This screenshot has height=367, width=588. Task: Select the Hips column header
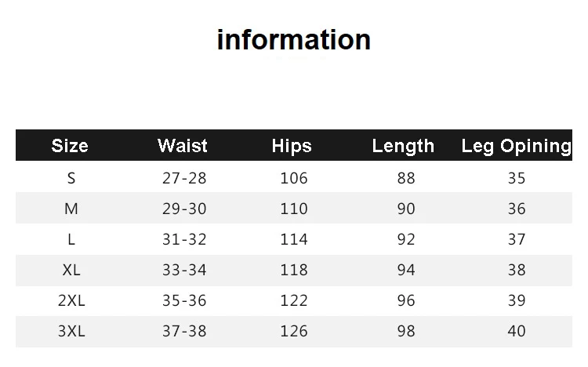click(x=292, y=146)
